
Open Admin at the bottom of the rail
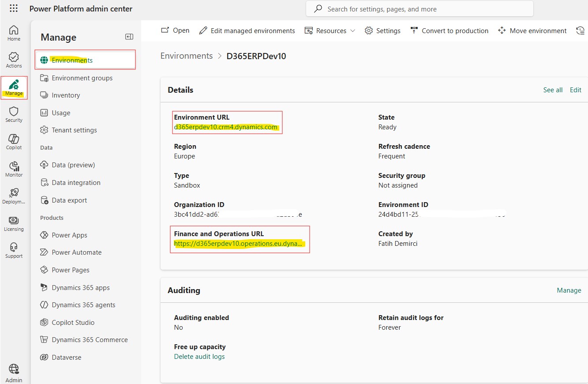click(14, 373)
